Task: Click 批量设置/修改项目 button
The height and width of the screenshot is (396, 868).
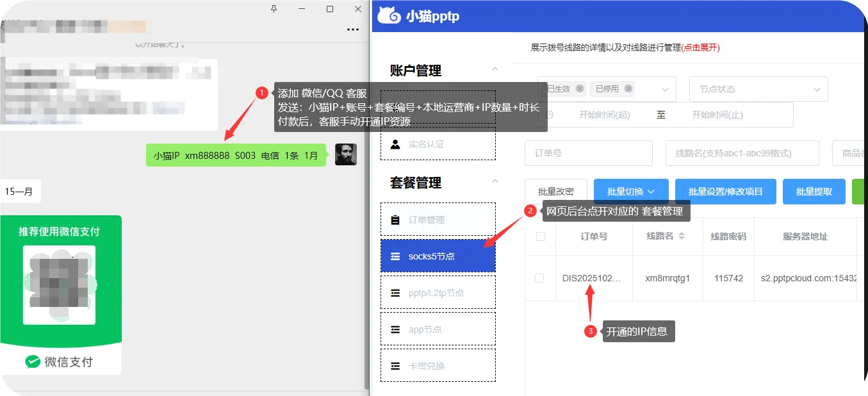Action: [x=726, y=192]
